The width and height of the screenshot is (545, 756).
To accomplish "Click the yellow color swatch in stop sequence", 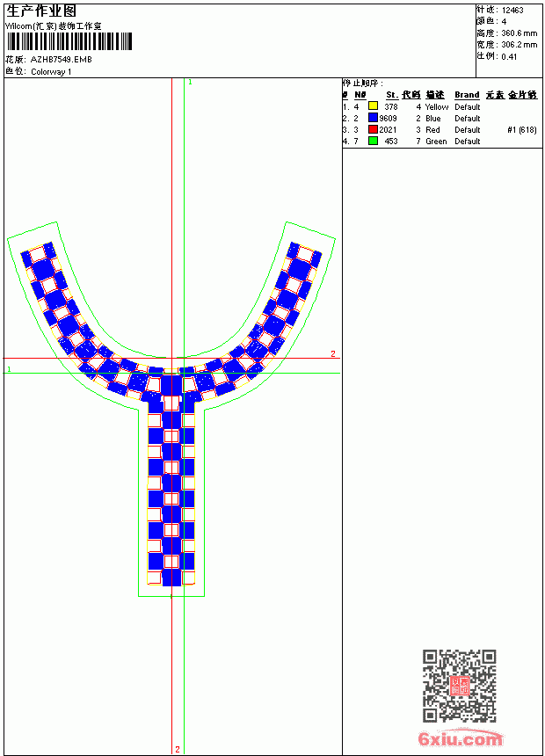I will 373,106.
